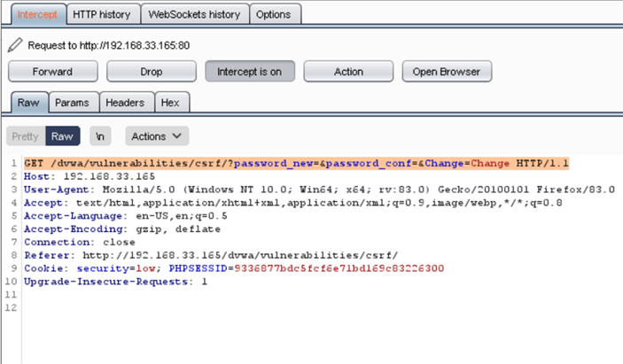Image resolution: width=623 pixels, height=364 pixels.
Task: Select the Intercept tab
Action: 37,15
